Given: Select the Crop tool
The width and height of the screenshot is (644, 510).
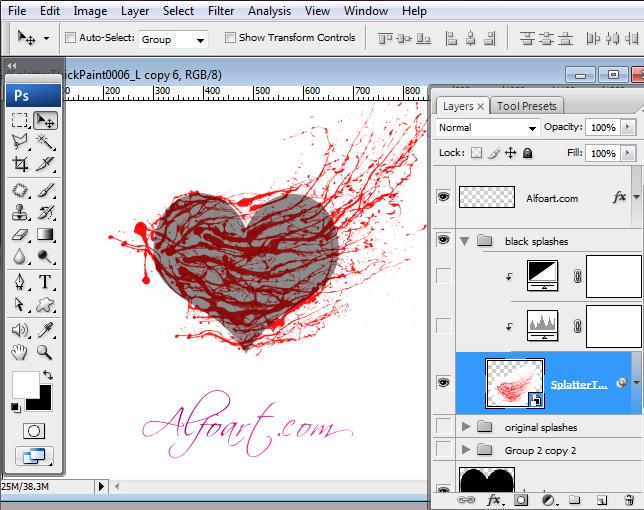Looking at the screenshot, I should click(20, 165).
